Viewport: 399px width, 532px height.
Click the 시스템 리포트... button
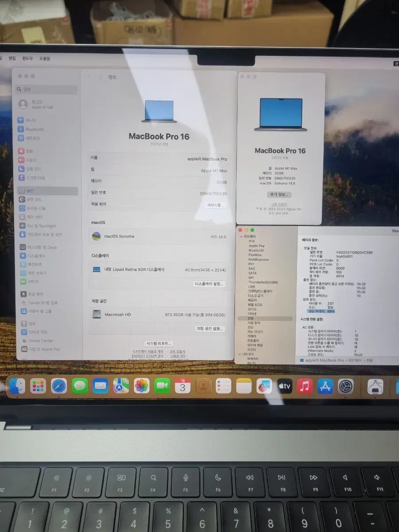tap(159, 344)
